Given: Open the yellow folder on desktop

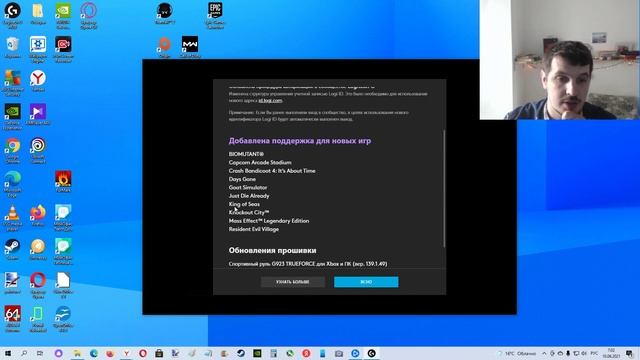Looking at the screenshot, I should [38, 14].
